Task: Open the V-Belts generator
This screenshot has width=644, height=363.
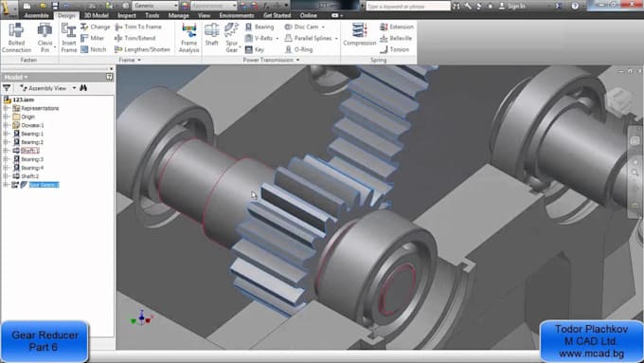Action: tap(259, 38)
